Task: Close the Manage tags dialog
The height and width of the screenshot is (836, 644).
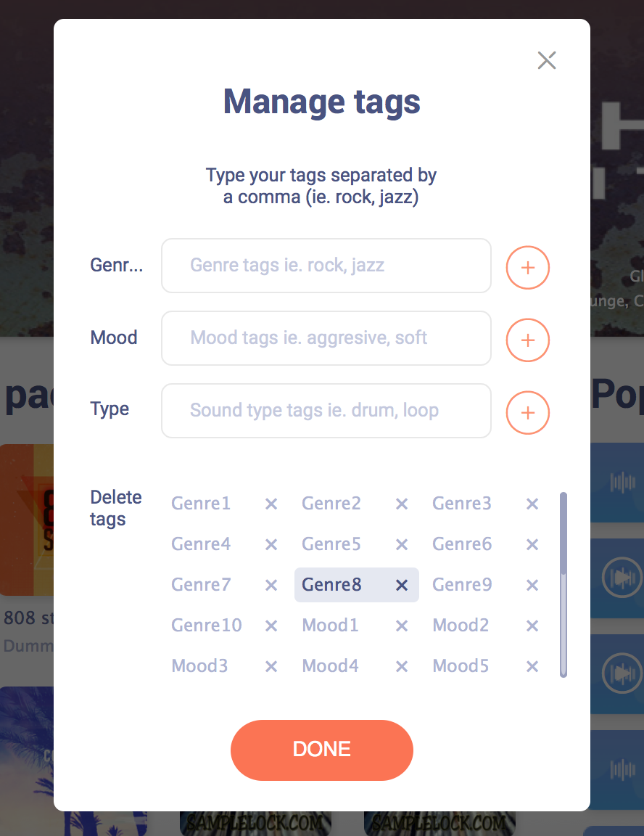Action: [x=547, y=60]
